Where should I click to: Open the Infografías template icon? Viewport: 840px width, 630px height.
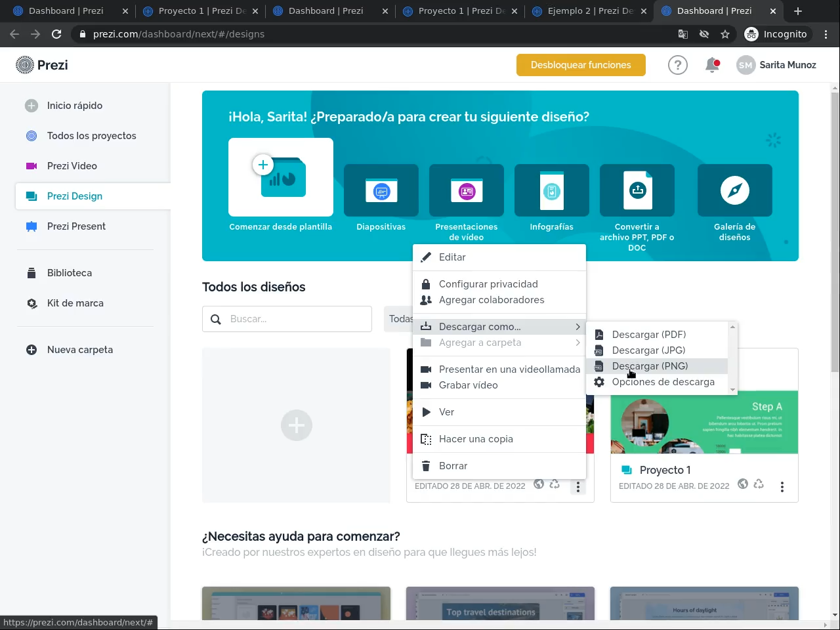tap(552, 190)
